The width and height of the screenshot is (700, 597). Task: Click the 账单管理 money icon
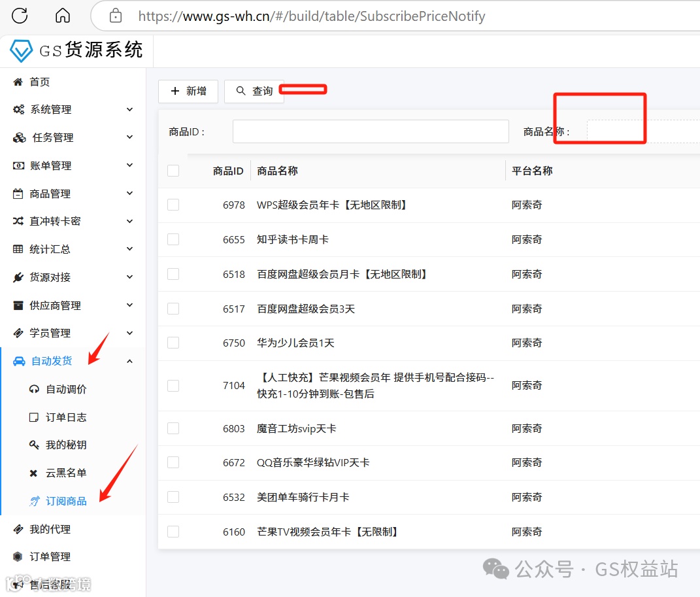coord(18,165)
